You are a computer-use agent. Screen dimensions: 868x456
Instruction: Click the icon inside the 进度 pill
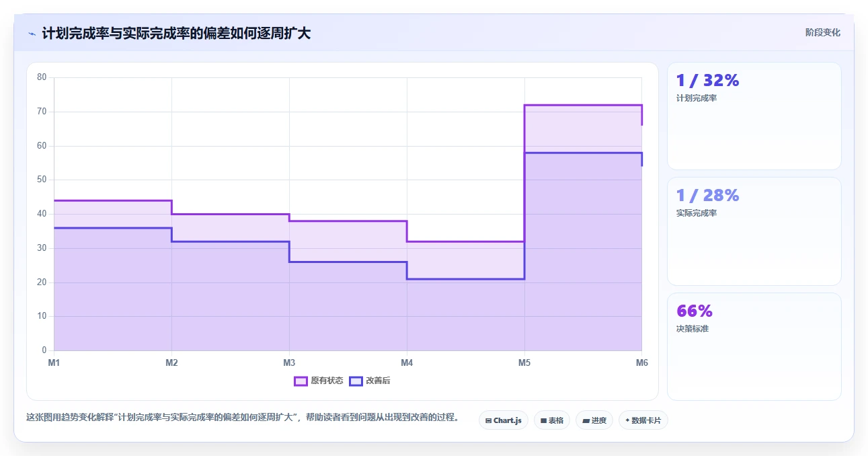click(x=586, y=421)
